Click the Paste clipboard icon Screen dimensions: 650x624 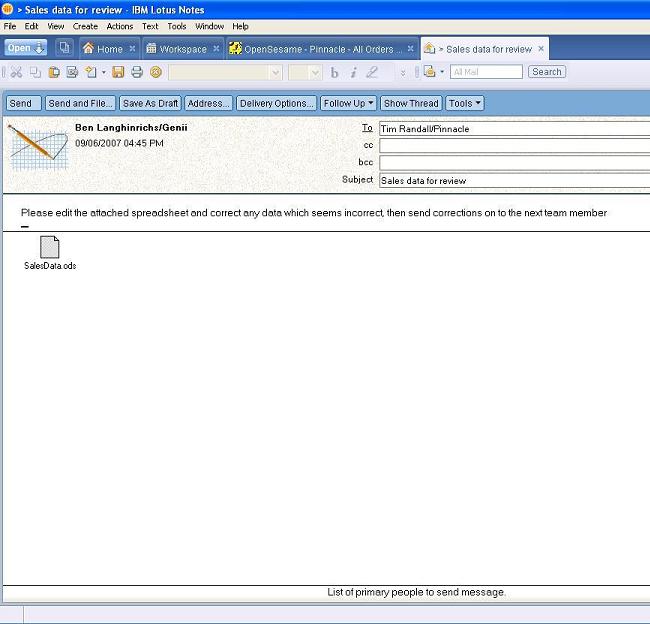[x=54, y=72]
